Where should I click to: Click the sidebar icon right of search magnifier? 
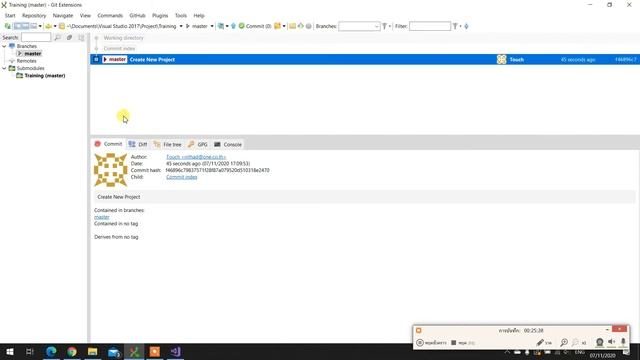coord(69,37)
